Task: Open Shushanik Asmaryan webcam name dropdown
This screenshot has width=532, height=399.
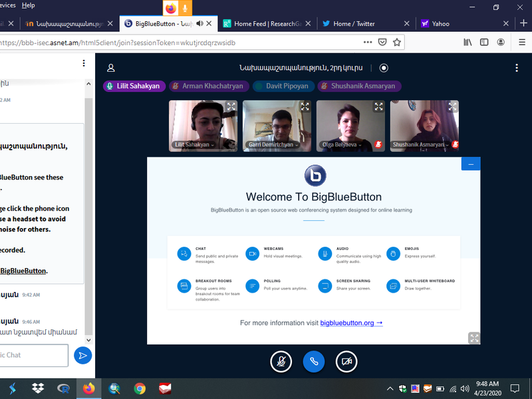Action: click(421, 144)
